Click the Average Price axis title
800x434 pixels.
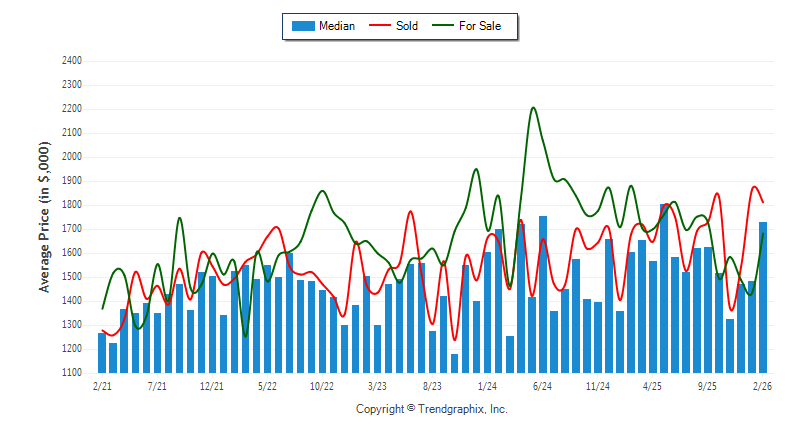point(44,217)
